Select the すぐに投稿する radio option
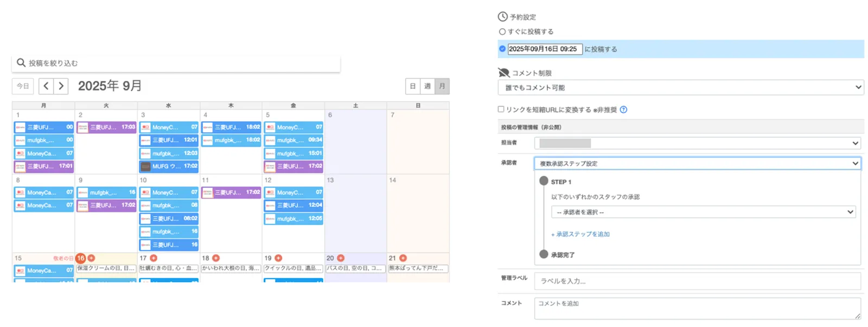 (502, 32)
